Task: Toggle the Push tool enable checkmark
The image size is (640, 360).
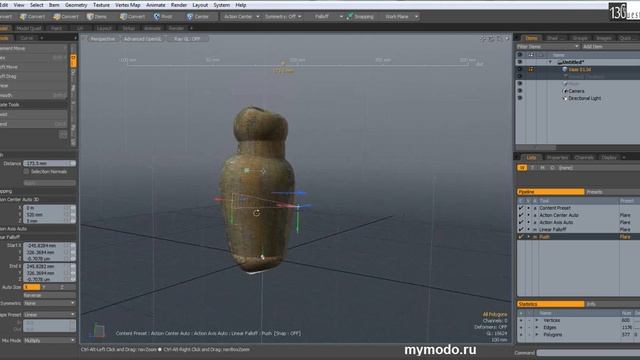Action: point(521,237)
